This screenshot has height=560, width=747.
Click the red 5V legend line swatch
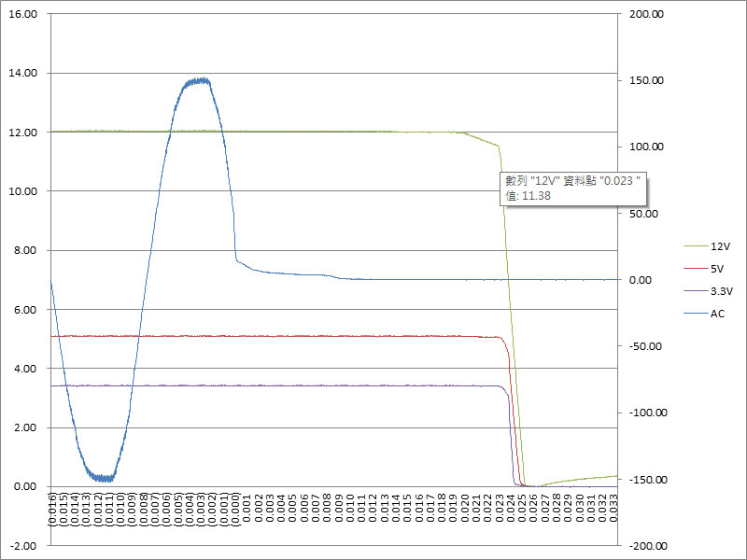pos(696,269)
